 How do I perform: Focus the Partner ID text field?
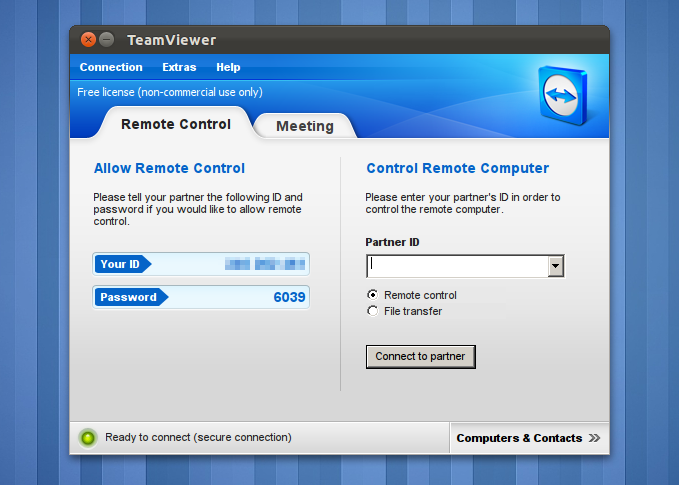(x=456, y=266)
